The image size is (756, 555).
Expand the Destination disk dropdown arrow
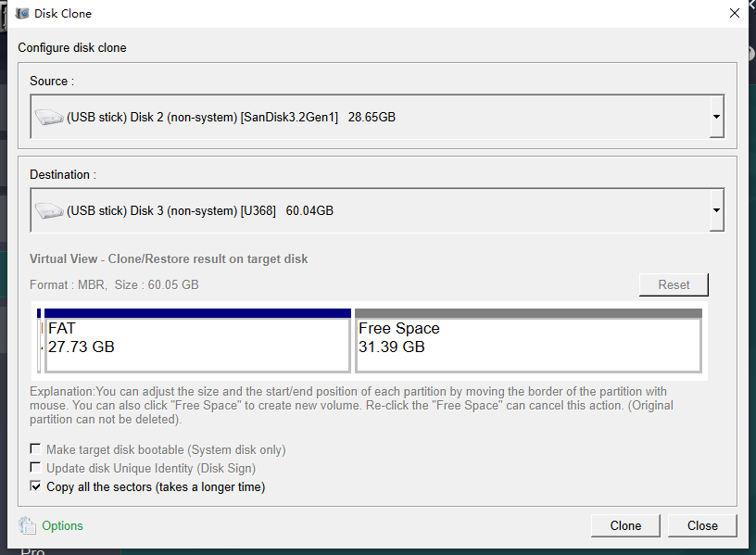pyautogui.click(x=715, y=211)
